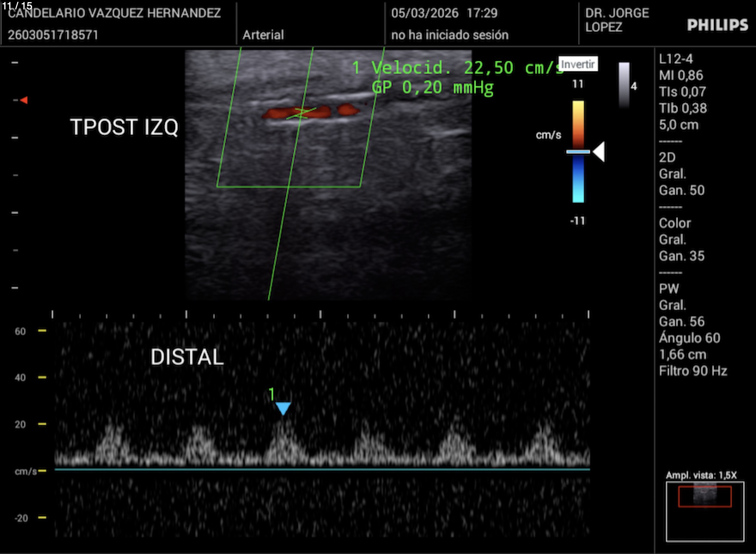Click the zoom overview thumbnail

tap(704, 511)
